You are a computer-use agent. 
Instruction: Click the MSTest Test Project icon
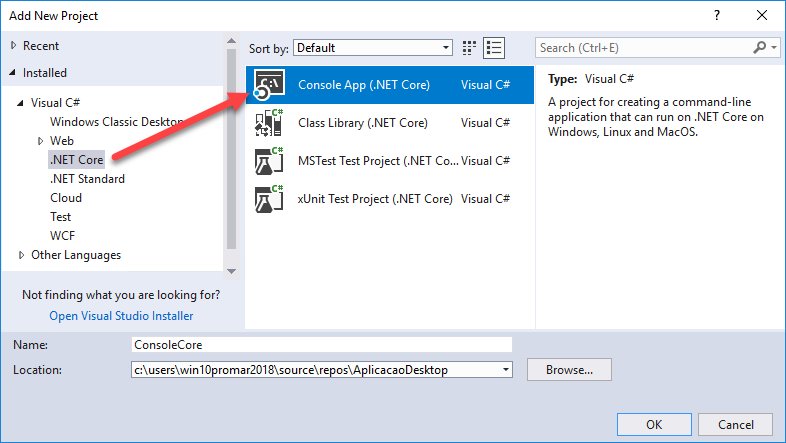[x=269, y=161]
